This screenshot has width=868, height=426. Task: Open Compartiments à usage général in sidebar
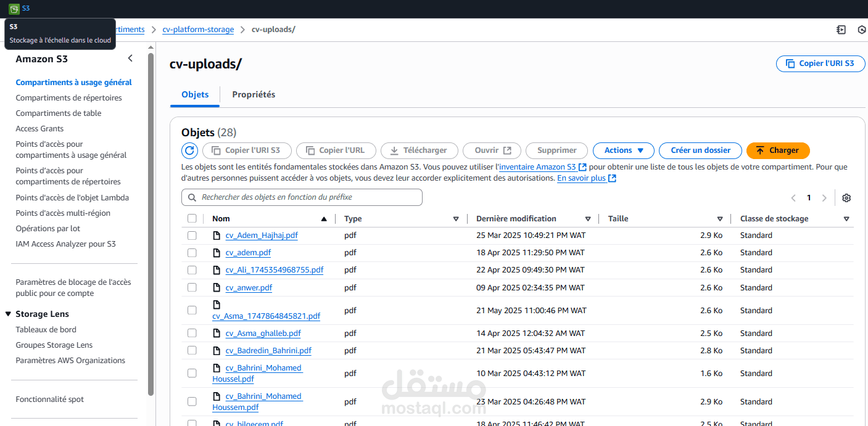point(73,82)
